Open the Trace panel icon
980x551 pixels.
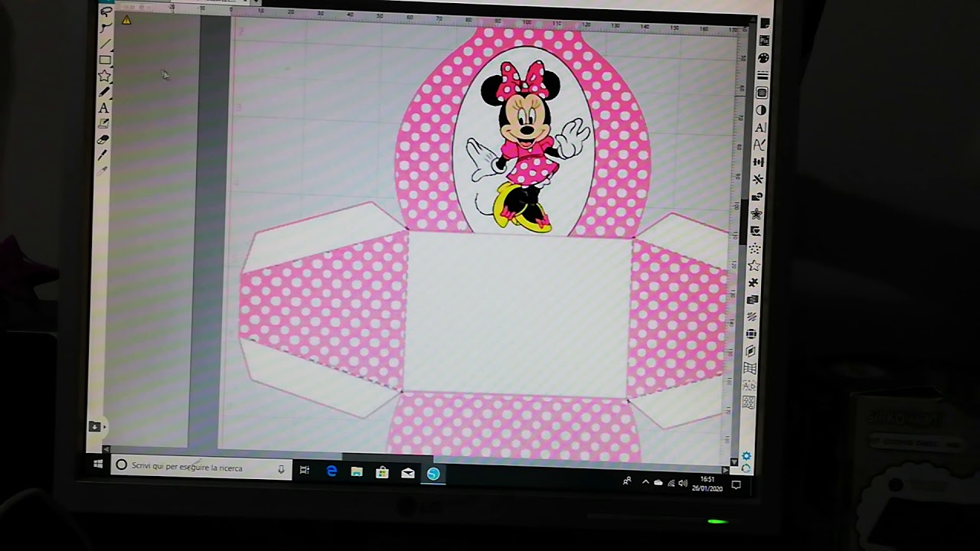tap(756, 231)
